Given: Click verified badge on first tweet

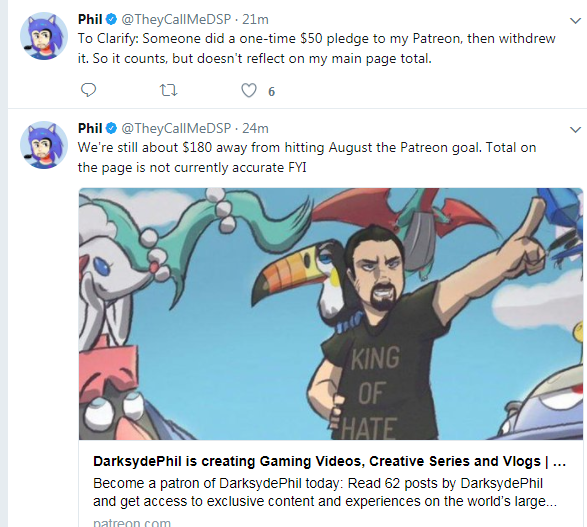Looking at the screenshot, I should click(111, 19).
